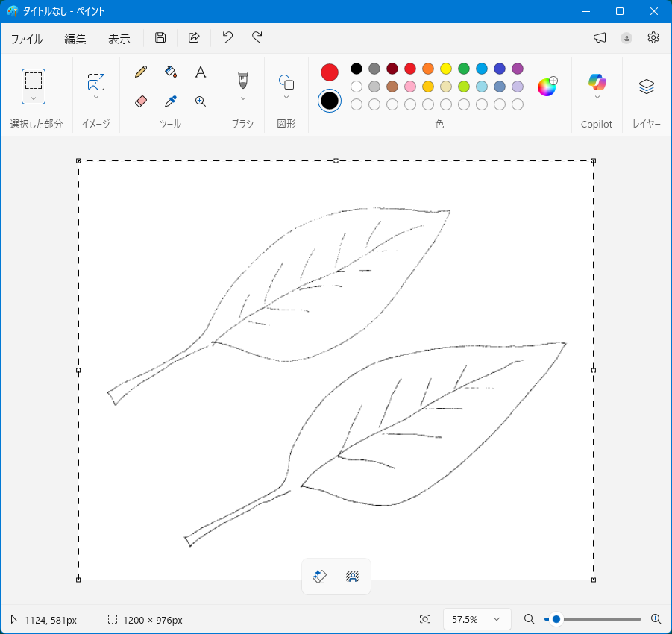Open the Layers panel
The width and height of the screenshot is (672, 634).
646,87
